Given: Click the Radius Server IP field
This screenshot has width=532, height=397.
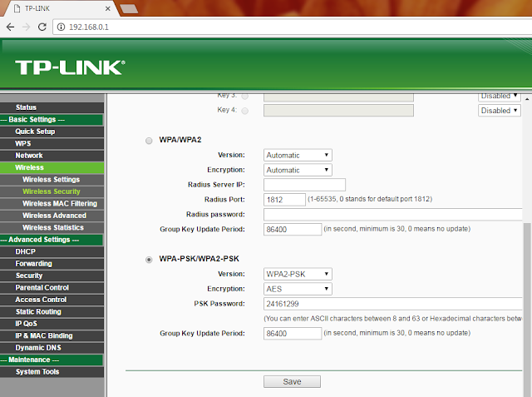Looking at the screenshot, I should (x=304, y=185).
